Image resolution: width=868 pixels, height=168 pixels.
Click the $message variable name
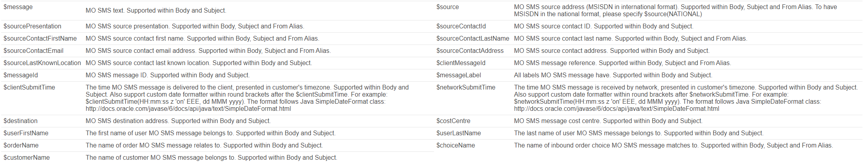click(x=18, y=7)
